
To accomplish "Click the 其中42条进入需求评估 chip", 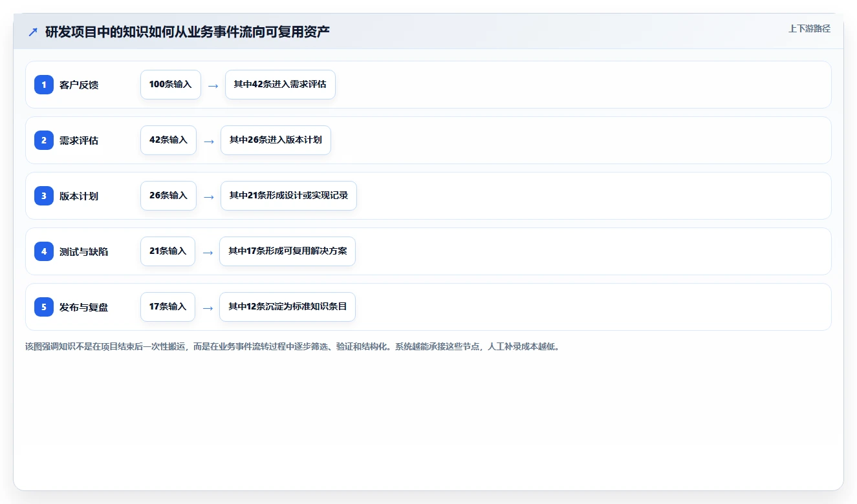I will tap(280, 85).
